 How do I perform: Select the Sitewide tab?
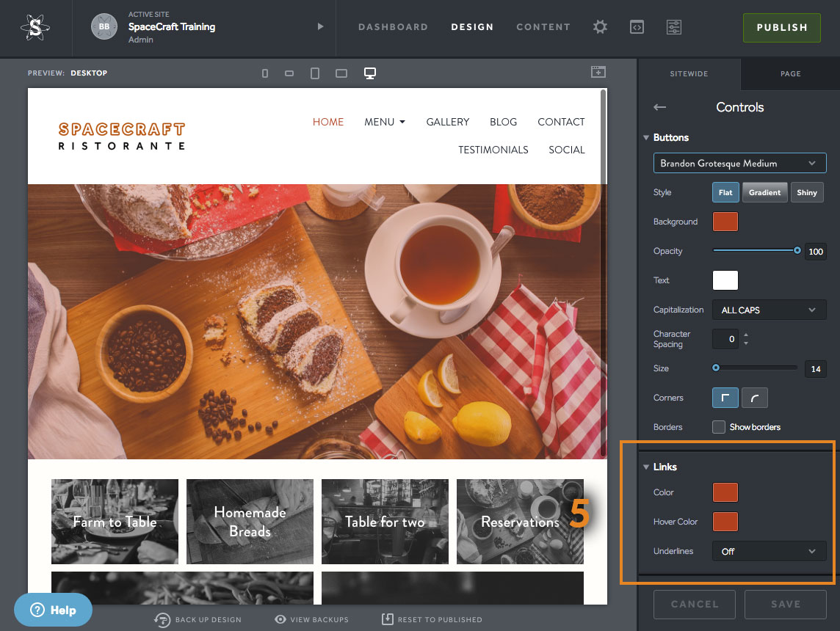689,74
